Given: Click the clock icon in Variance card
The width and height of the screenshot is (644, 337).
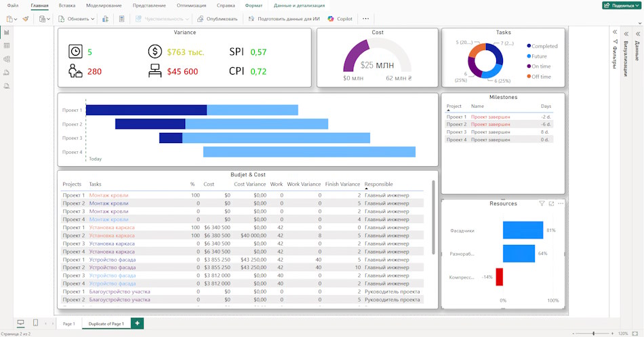Looking at the screenshot, I should click(x=75, y=52).
